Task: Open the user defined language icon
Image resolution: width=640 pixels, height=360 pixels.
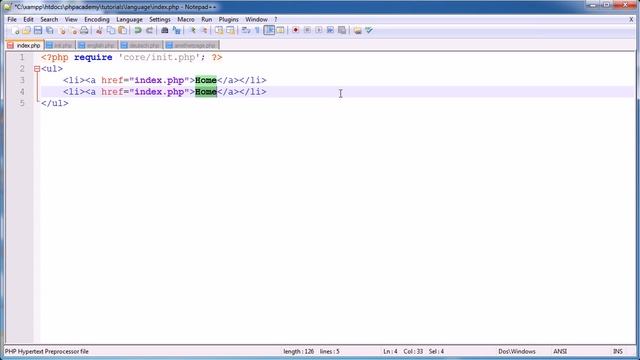Action: [280, 31]
